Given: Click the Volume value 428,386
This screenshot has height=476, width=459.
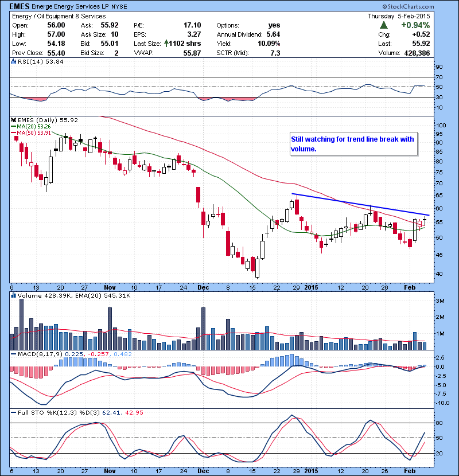Looking at the screenshot, I should tap(417, 53).
